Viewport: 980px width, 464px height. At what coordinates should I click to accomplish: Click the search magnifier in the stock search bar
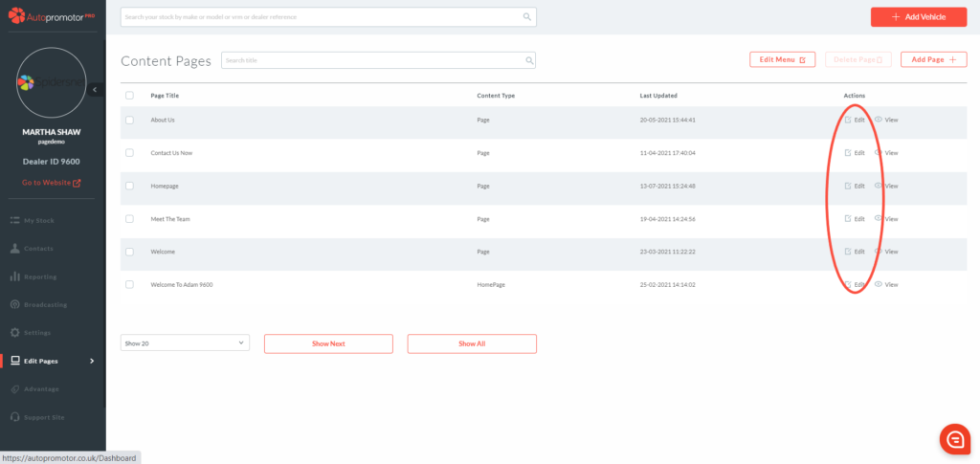pos(526,17)
